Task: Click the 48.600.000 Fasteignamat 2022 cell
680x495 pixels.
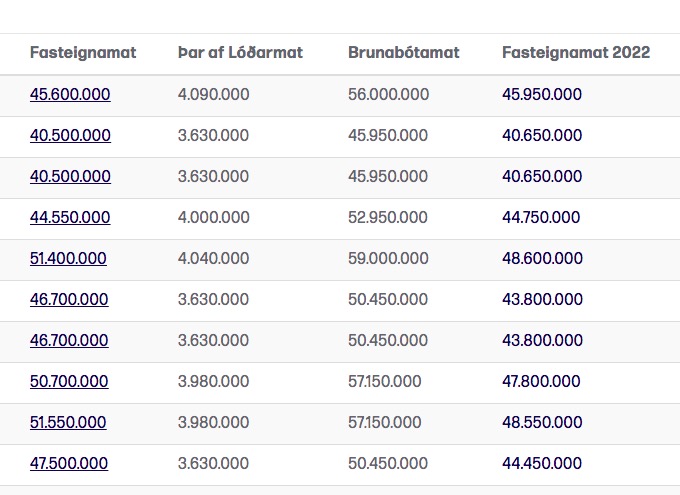Action: 543,258
